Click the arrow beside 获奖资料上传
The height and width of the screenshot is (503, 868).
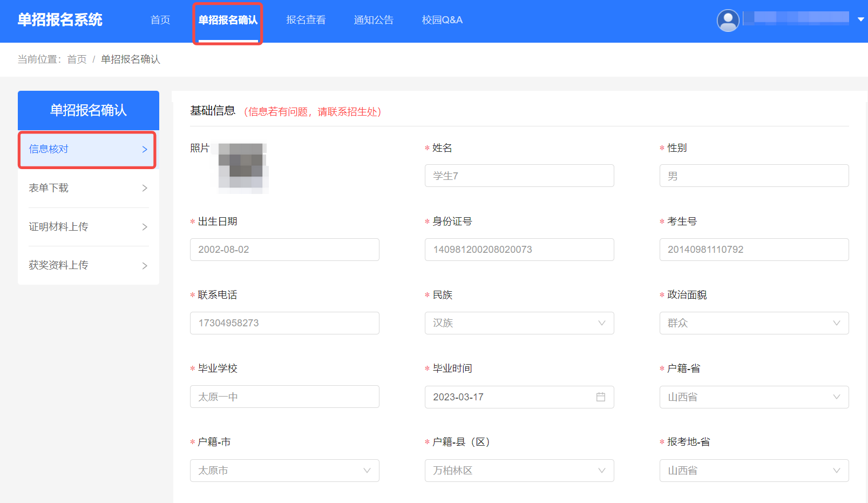pos(144,265)
